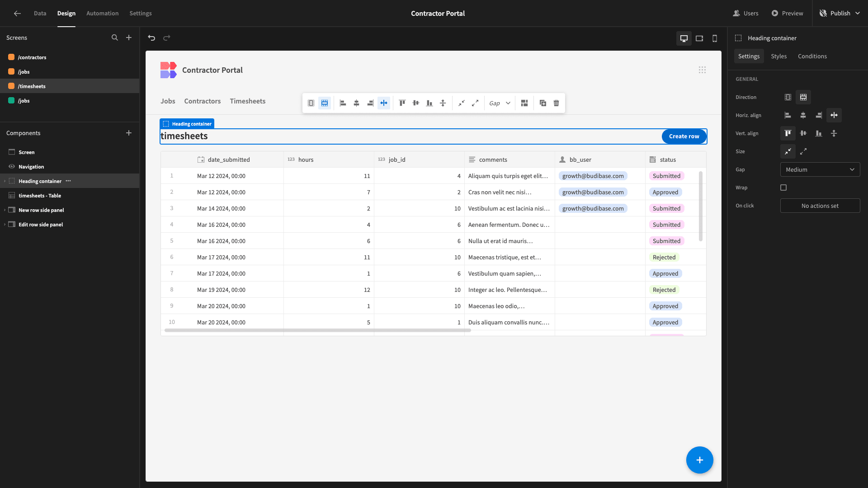Duplicate the Heading container component

coord(543,103)
